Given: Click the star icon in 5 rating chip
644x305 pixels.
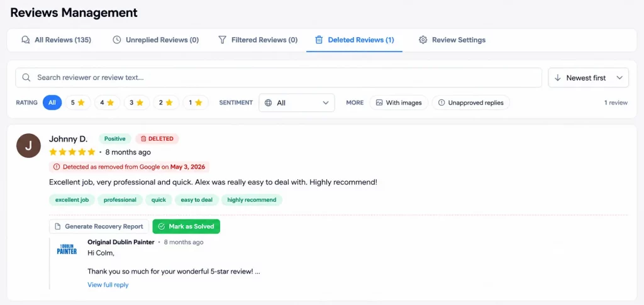Looking at the screenshot, I should (81, 103).
